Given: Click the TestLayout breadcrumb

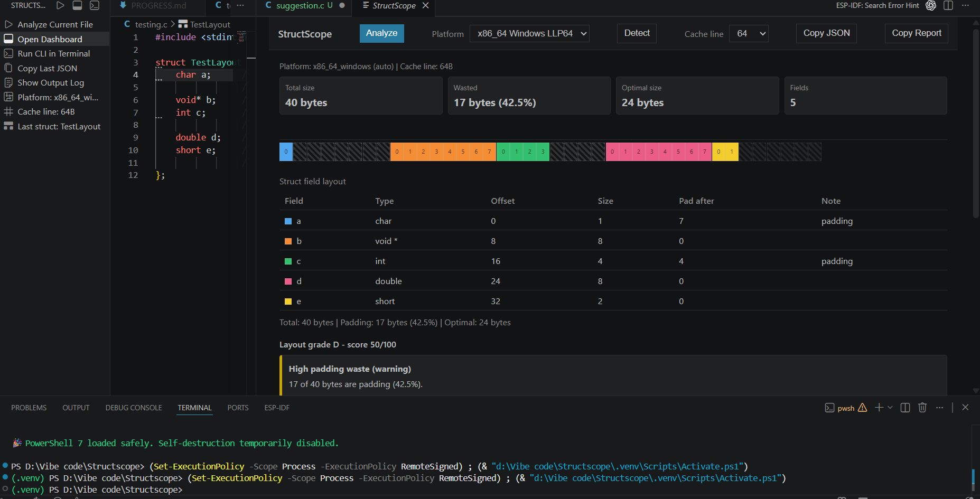Looking at the screenshot, I should (x=210, y=24).
